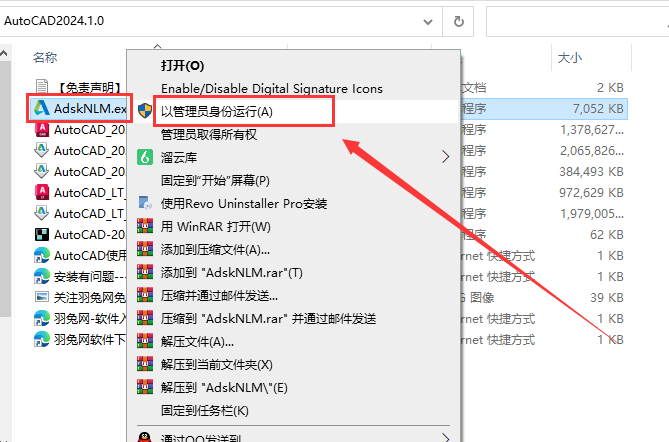The height and width of the screenshot is (442, 669).
Task: Click WinRAR icon beside 解压文件(A)
Action: 145,341
